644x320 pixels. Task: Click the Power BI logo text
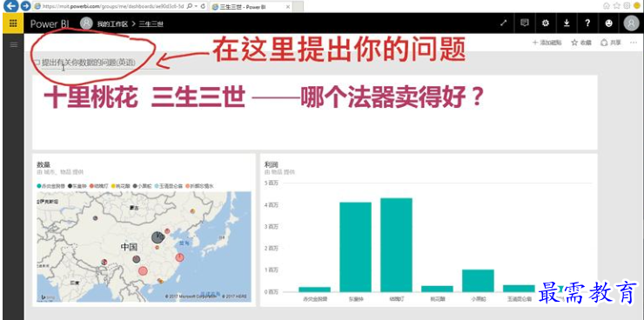(50, 23)
